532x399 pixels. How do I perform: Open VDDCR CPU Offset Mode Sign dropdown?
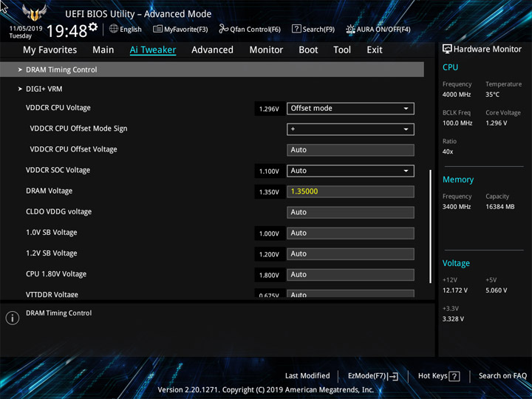pos(350,129)
